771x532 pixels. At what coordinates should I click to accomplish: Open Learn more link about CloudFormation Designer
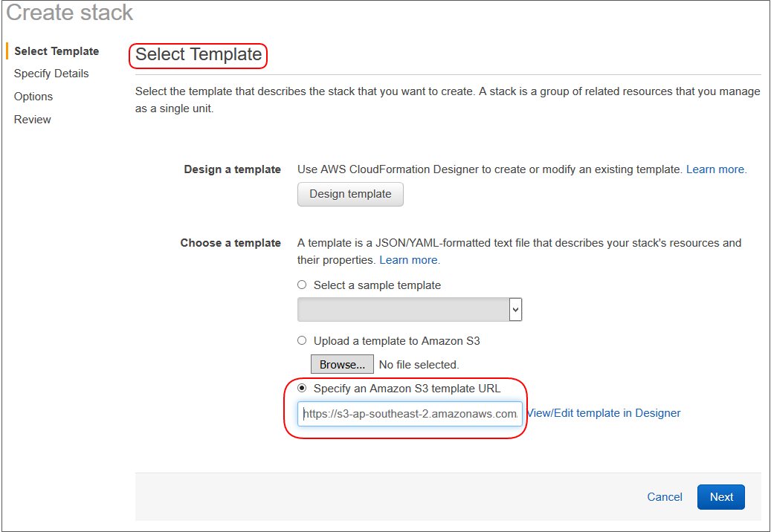pyautogui.click(x=716, y=169)
